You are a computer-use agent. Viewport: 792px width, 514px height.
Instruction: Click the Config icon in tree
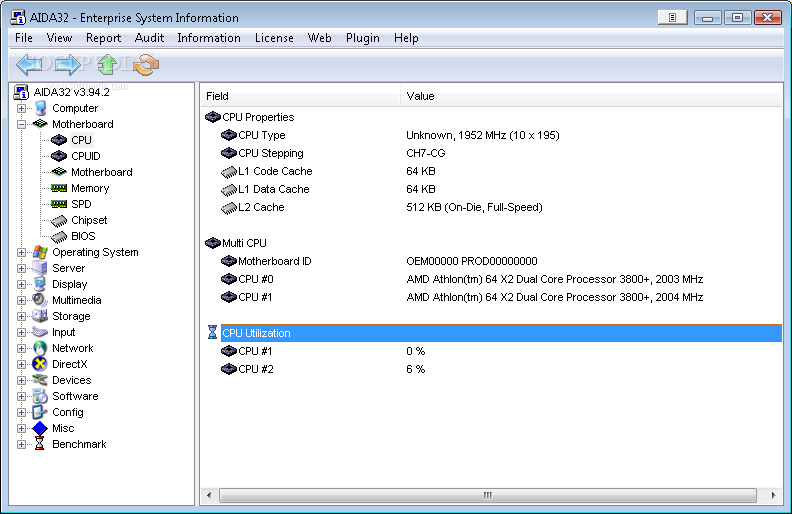click(x=40, y=412)
